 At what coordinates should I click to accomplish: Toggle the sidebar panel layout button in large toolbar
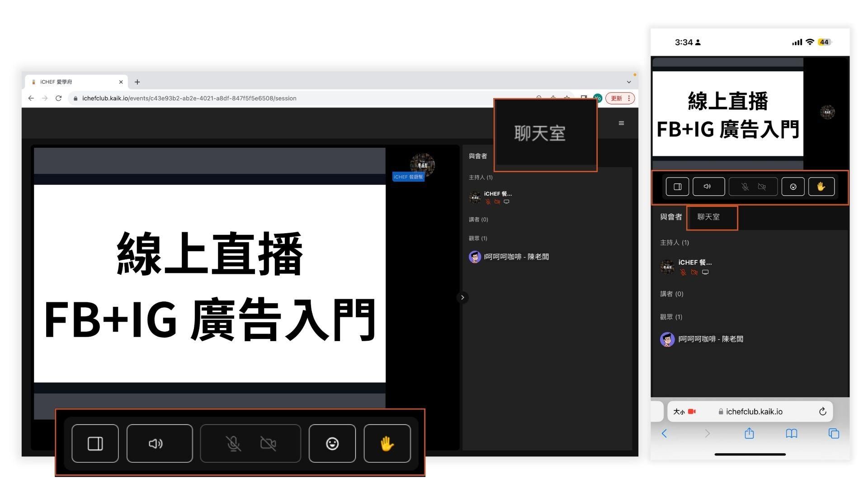(95, 443)
